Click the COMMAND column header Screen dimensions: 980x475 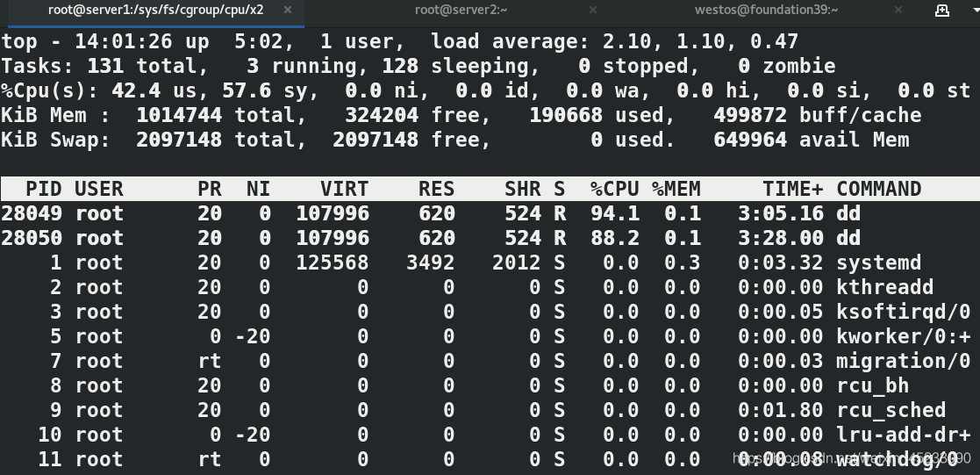[x=879, y=189]
